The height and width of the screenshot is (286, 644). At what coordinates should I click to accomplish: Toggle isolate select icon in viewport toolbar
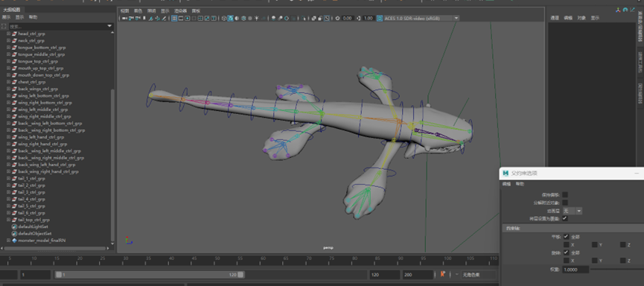(303, 18)
